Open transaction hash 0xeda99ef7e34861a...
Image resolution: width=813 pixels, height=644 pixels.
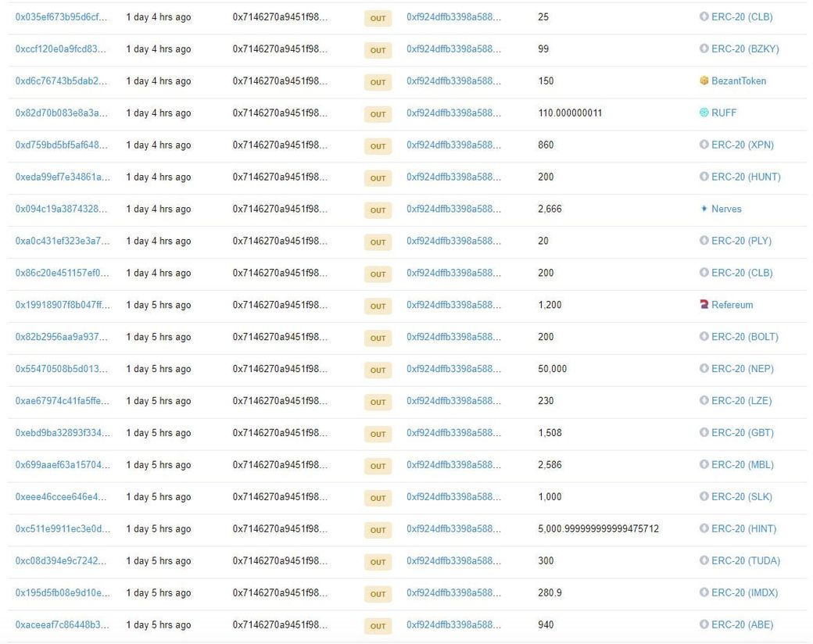tap(63, 177)
